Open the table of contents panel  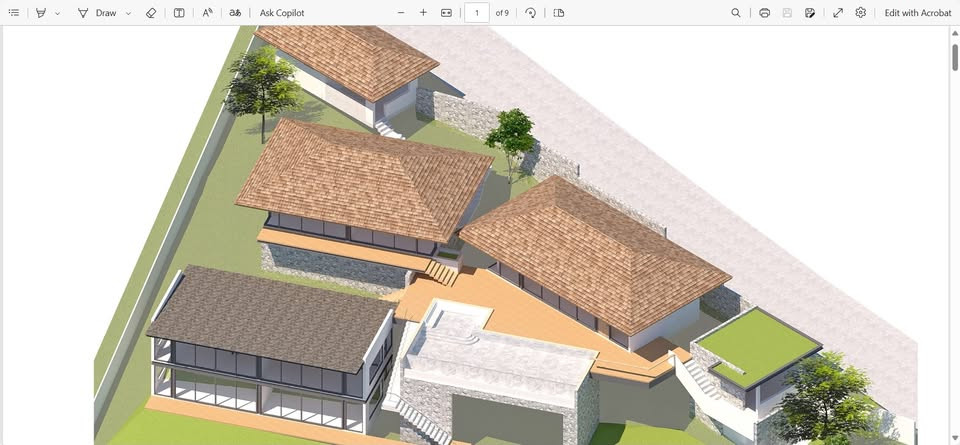14,13
